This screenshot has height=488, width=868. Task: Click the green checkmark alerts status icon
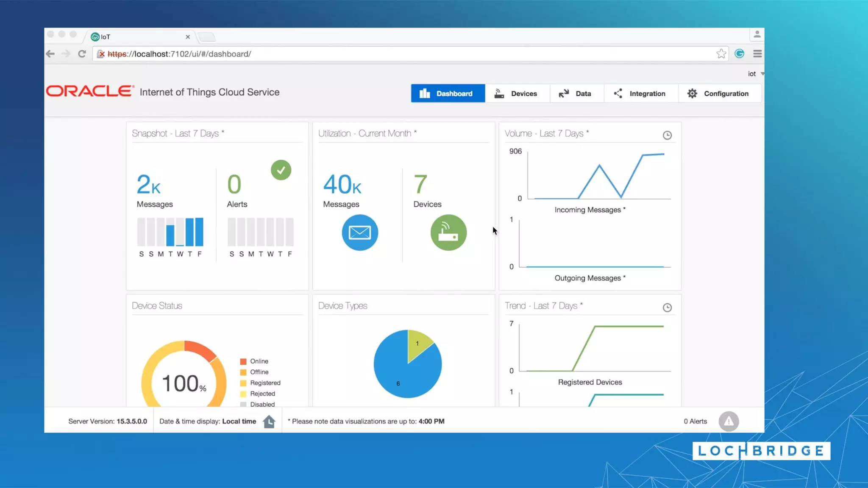(x=281, y=170)
